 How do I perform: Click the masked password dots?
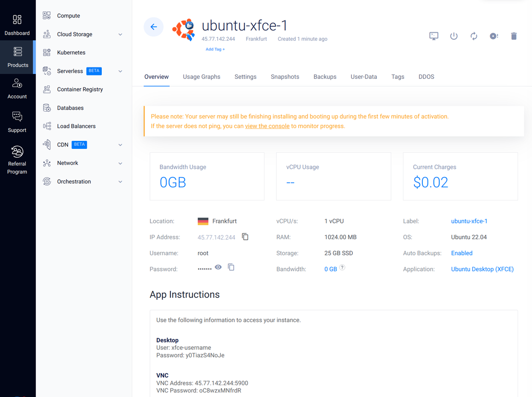tap(204, 269)
